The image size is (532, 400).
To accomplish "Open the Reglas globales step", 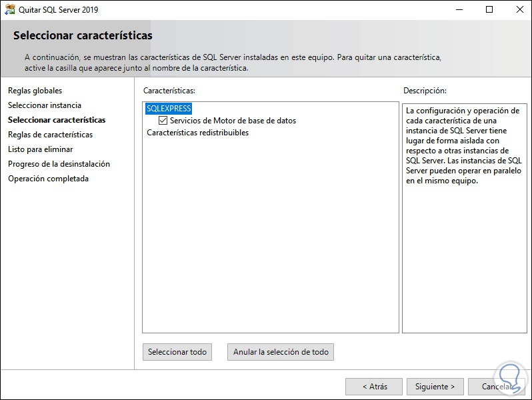I will pyautogui.click(x=35, y=91).
